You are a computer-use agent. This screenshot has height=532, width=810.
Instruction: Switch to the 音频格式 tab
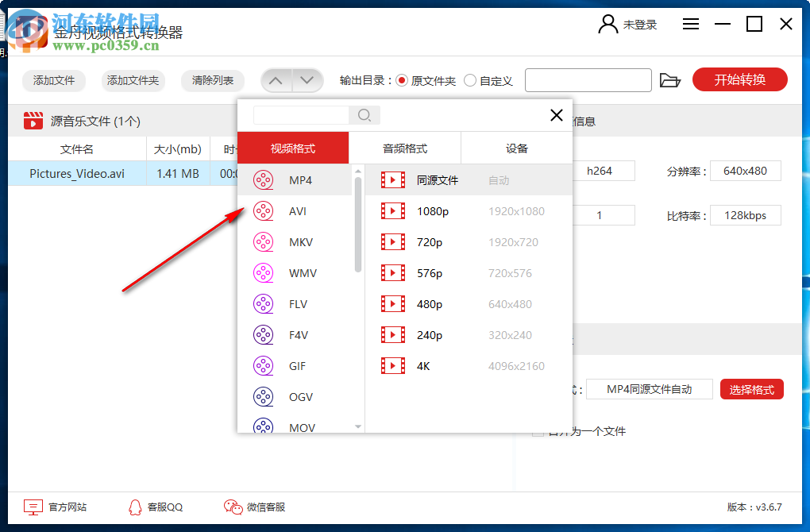coord(405,148)
